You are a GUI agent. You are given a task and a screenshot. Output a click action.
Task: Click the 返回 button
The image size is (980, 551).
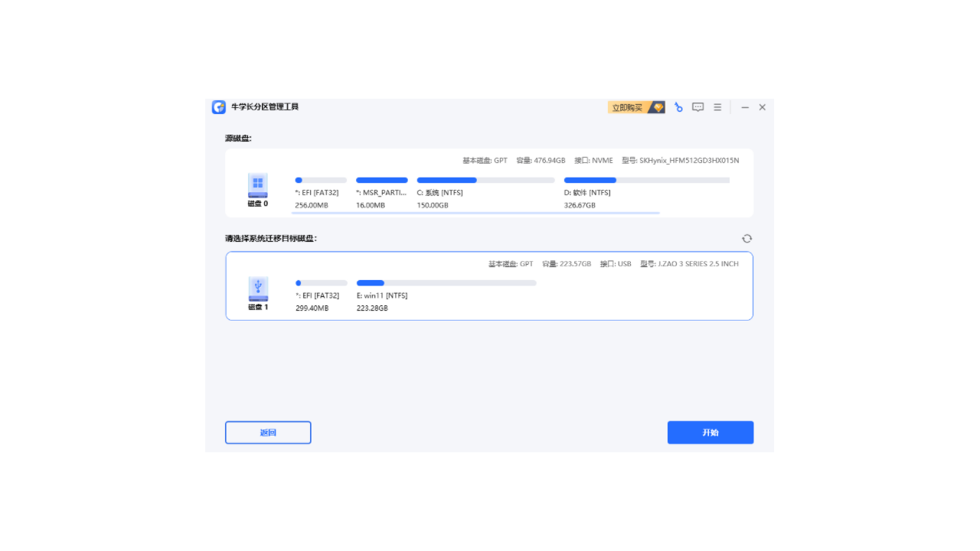[x=267, y=432]
